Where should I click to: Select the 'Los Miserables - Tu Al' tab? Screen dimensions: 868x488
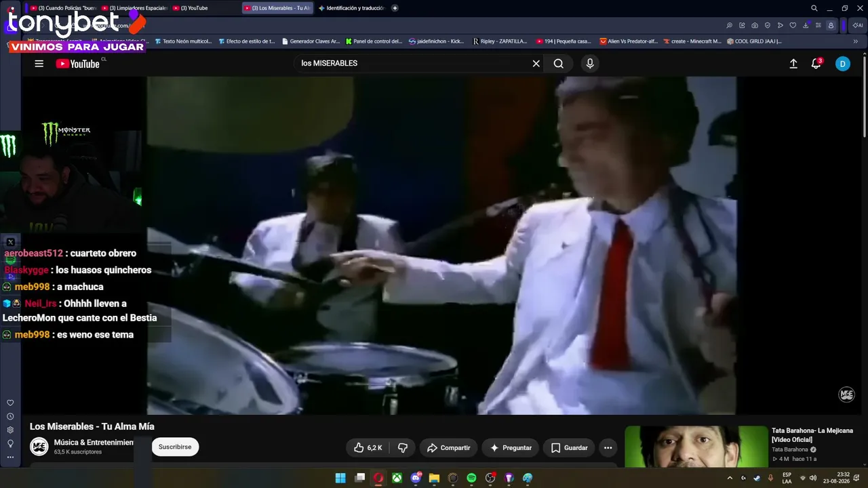(x=278, y=8)
